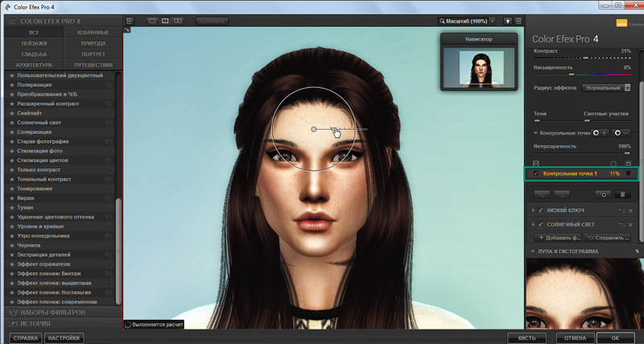This screenshot has width=644, height=344.
Task: Open НАСТРОЙКИ settings
Action: point(64,338)
